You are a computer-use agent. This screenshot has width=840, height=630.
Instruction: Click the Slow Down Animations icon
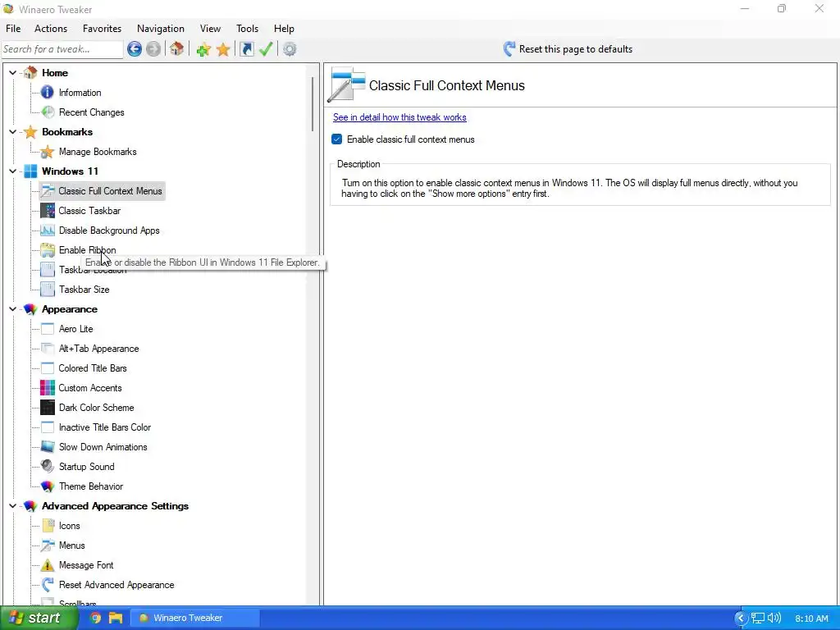pos(47,447)
